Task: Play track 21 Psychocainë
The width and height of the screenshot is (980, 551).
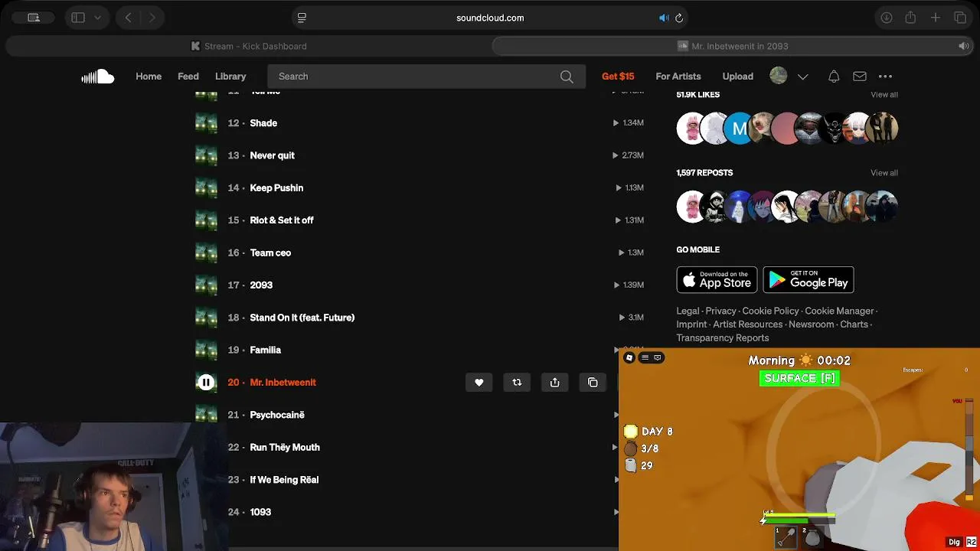Action: (277, 415)
